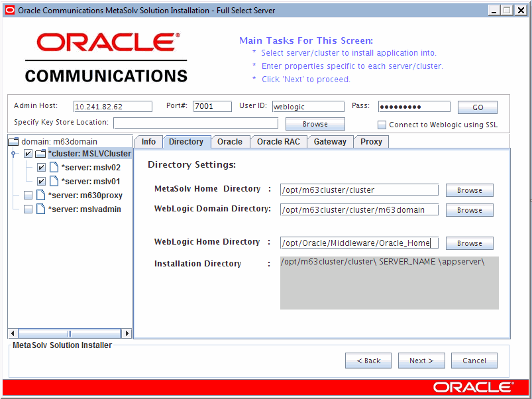
Task: Collapse the MSLVCluster tree node
Action: [x=13, y=154]
